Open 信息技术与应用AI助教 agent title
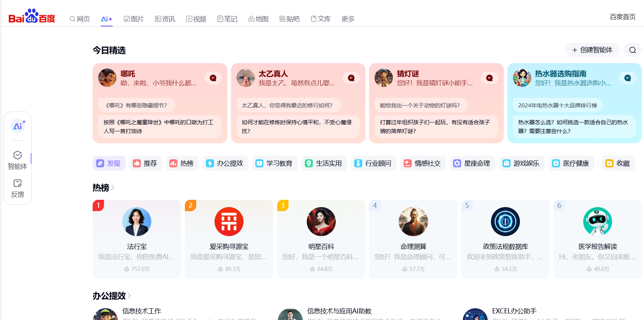This screenshot has width=644, height=320. (x=339, y=311)
